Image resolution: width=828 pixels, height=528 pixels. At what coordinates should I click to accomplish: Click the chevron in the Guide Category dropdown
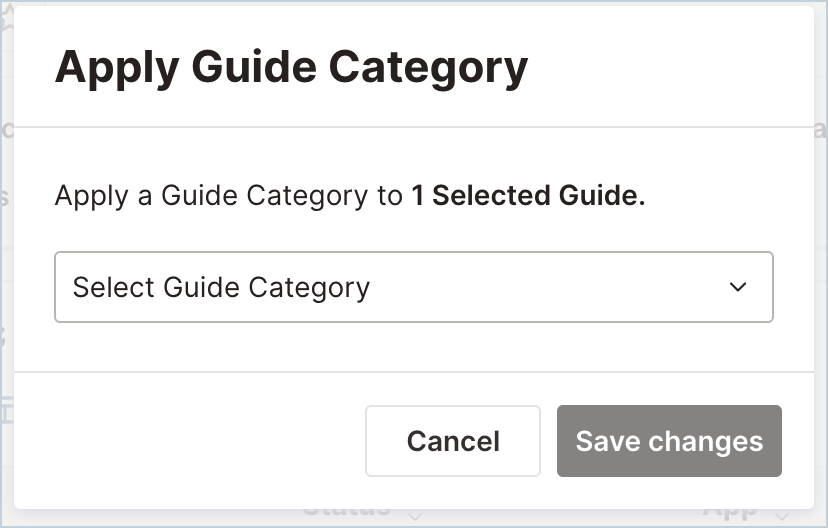[x=737, y=287]
